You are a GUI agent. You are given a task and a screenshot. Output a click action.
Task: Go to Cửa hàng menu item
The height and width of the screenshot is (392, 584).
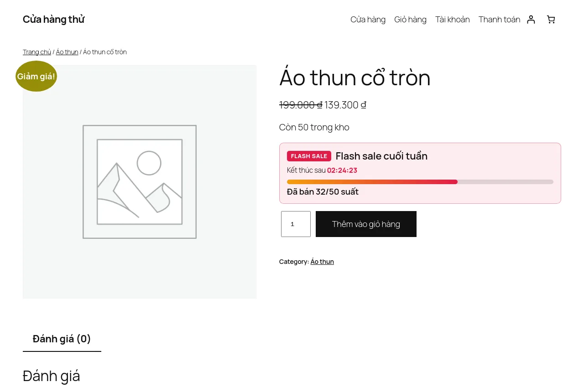[x=368, y=20]
